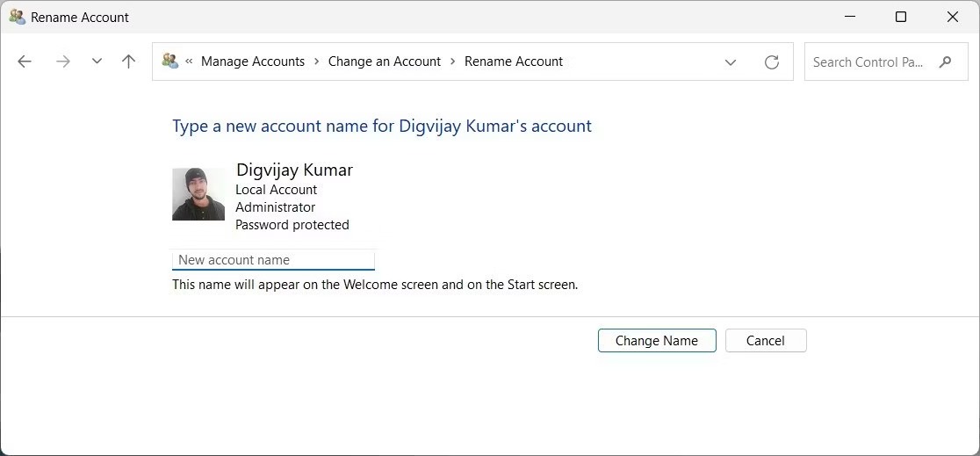Click the New account name field
This screenshot has width=980, height=456.
click(273, 259)
